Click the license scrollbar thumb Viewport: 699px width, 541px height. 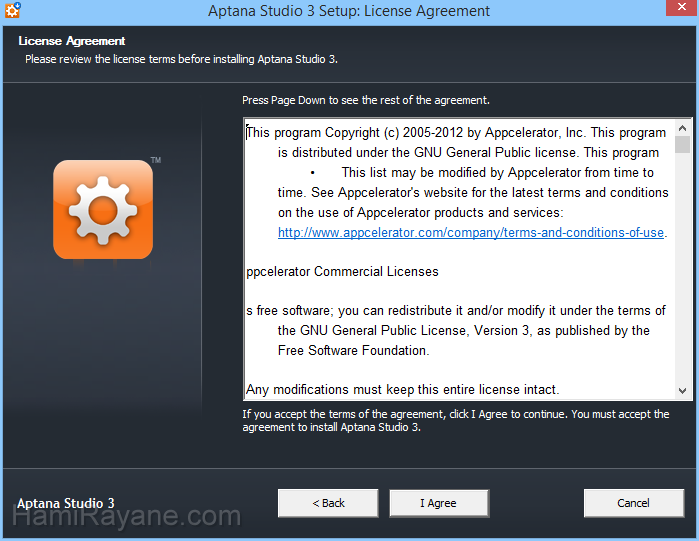(682, 145)
